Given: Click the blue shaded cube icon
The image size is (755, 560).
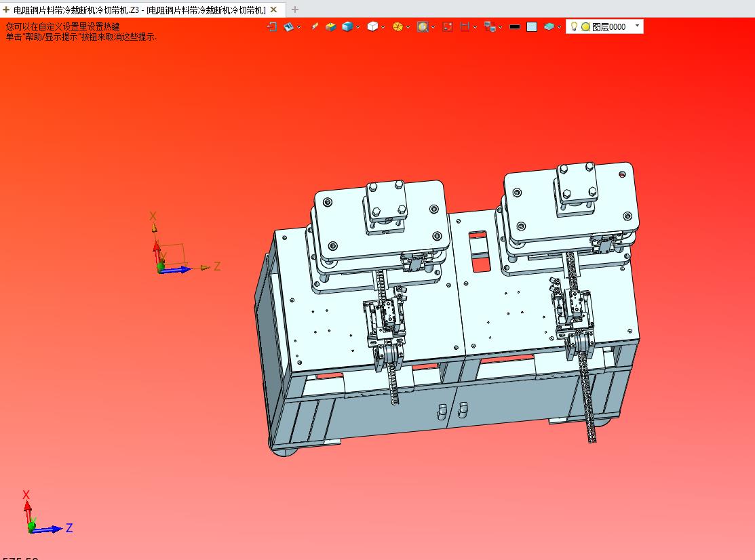Looking at the screenshot, I should click(347, 27).
